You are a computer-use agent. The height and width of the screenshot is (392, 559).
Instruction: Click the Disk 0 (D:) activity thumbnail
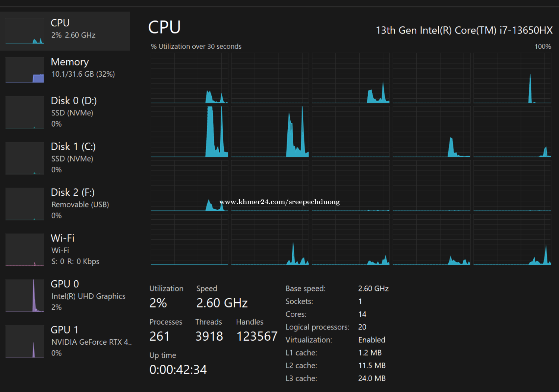point(25,112)
